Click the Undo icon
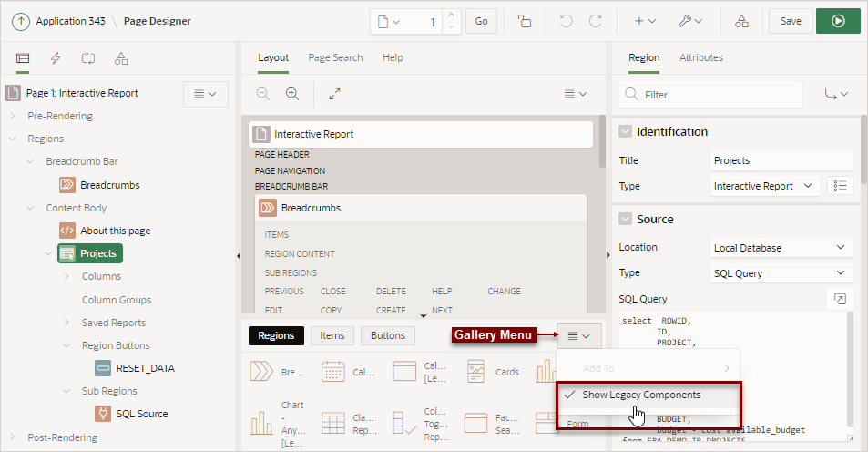868x452 pixels. pyautogui.click(x=566, y=22)
